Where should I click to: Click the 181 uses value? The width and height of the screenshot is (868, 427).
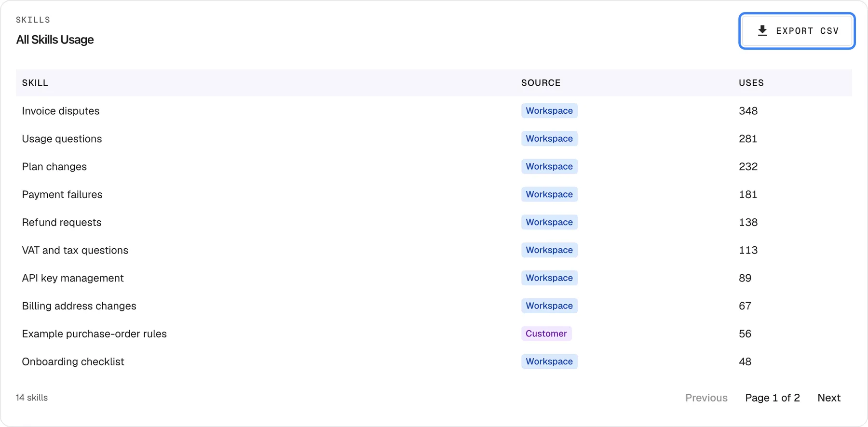[x=748, y=195]
